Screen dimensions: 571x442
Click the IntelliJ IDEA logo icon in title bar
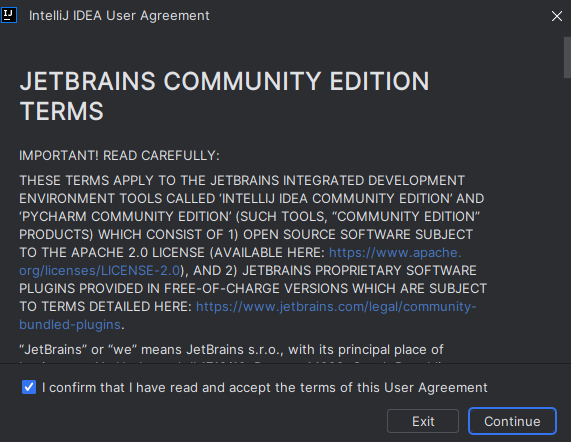click(x=9, y=15)
